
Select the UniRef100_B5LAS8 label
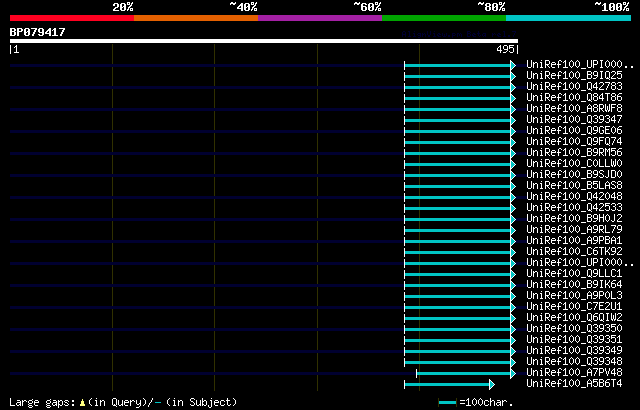click(574, 186)
